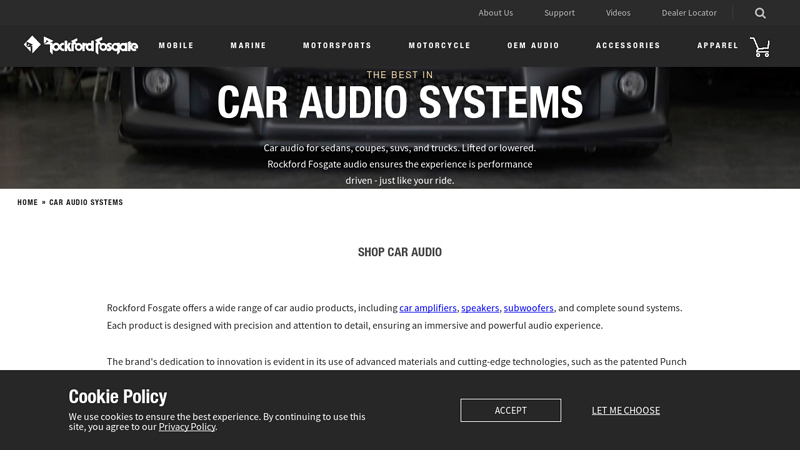Image resolution: width=800 pixels, height=450 pixels.
Task: Follow the car amplifiers link
Action: click(x=428, y=308)
